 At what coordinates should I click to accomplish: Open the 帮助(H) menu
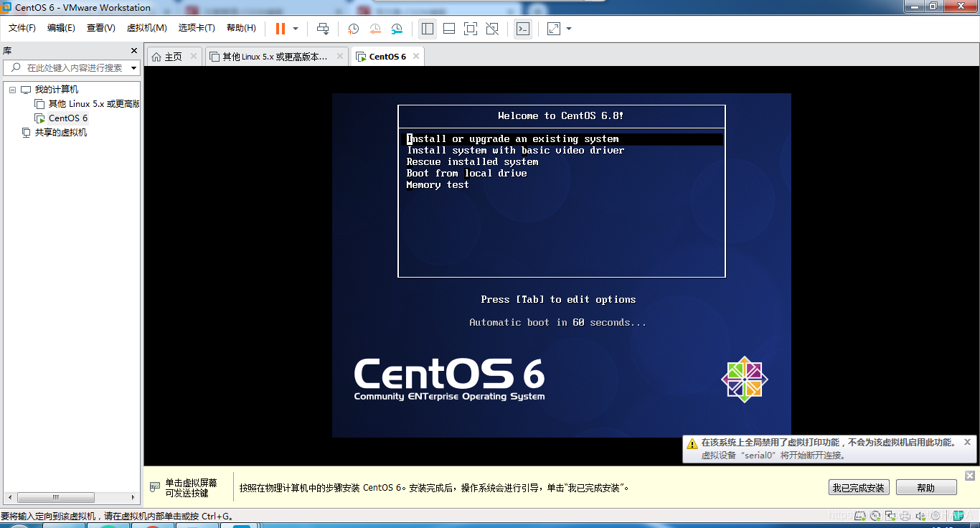(241, 28)
